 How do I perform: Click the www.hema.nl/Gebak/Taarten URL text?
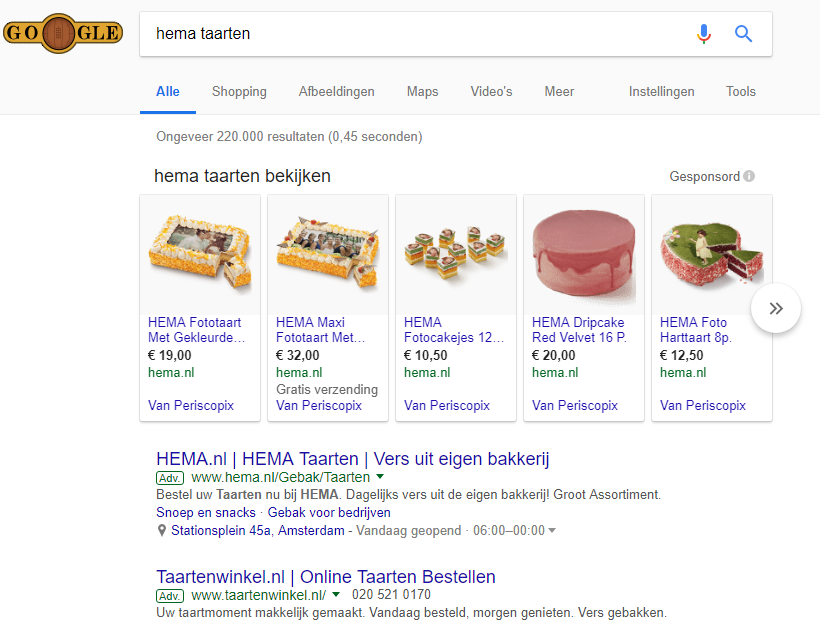coord(281,477)
